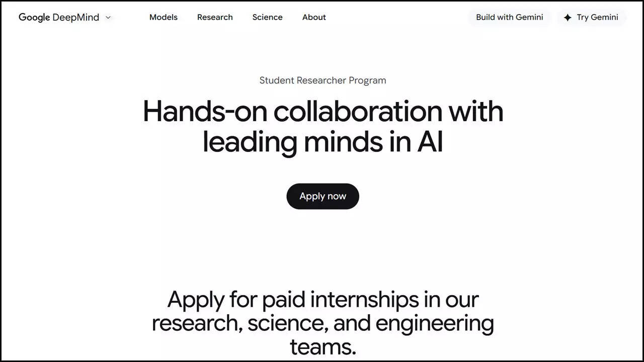Click the Apply now button

point(323,196)
